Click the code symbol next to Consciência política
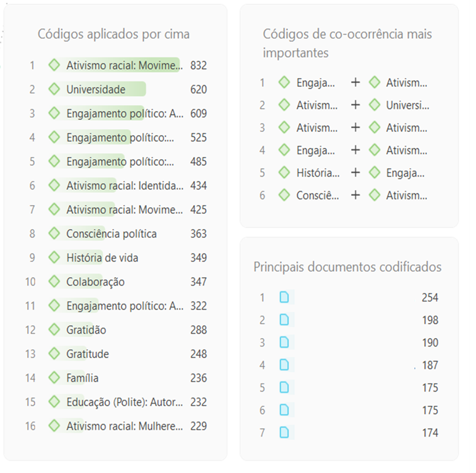Viewport: 476px width, 473px height. pos(55,233)
